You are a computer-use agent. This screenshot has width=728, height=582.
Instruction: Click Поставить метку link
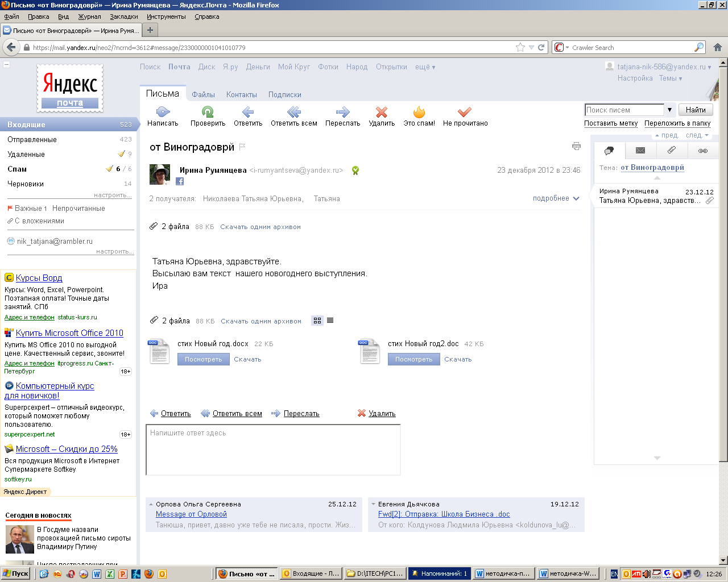pyautogui.click(x=611, y=123)
